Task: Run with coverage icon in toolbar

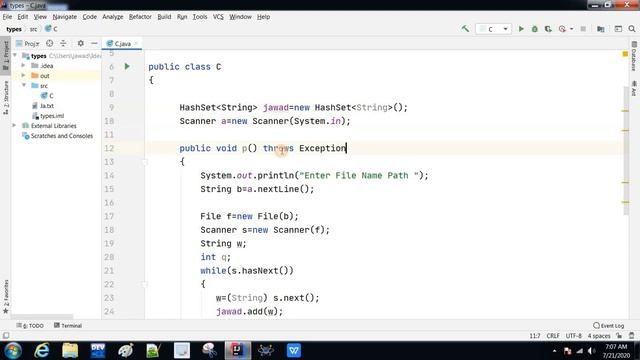Action: click(x=548, y=29)
